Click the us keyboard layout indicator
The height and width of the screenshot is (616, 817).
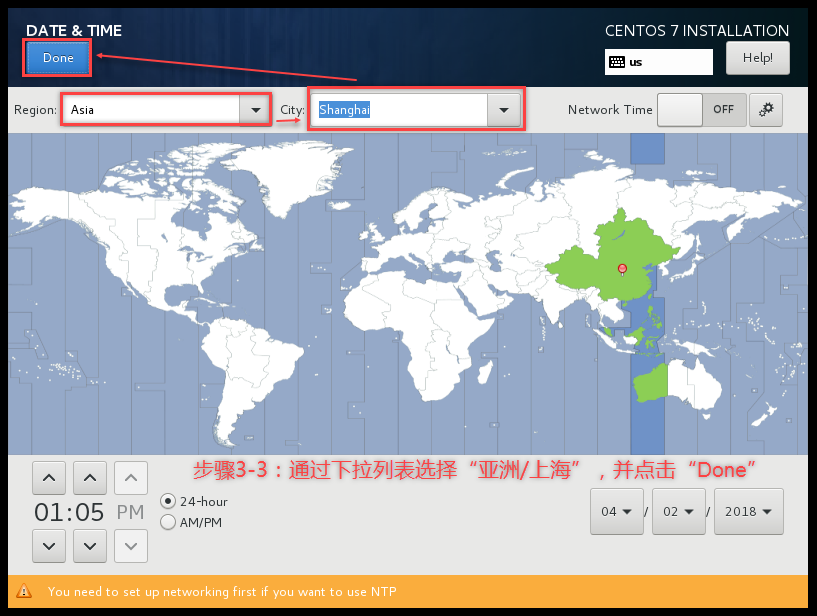coord(659,62)
